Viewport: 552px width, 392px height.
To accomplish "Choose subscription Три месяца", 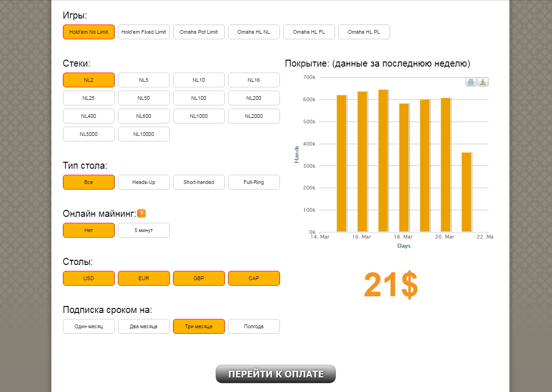I will tap(199, 327).
